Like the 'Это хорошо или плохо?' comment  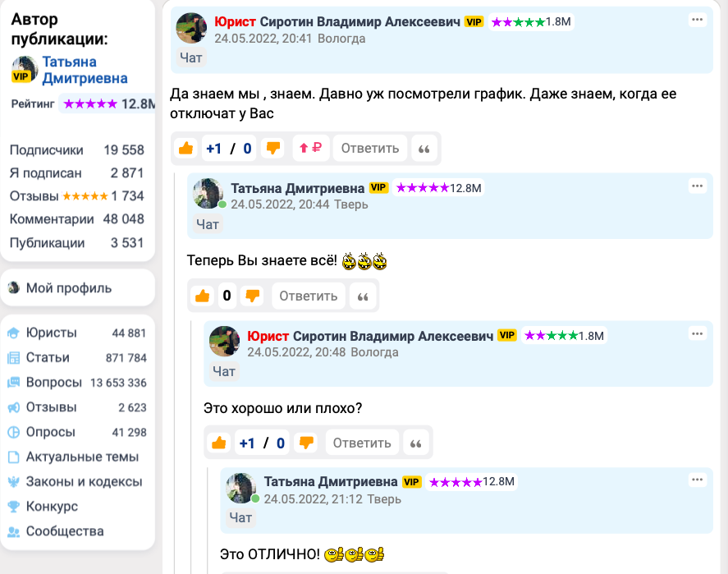pyautogui.click(x=218, y=443)
